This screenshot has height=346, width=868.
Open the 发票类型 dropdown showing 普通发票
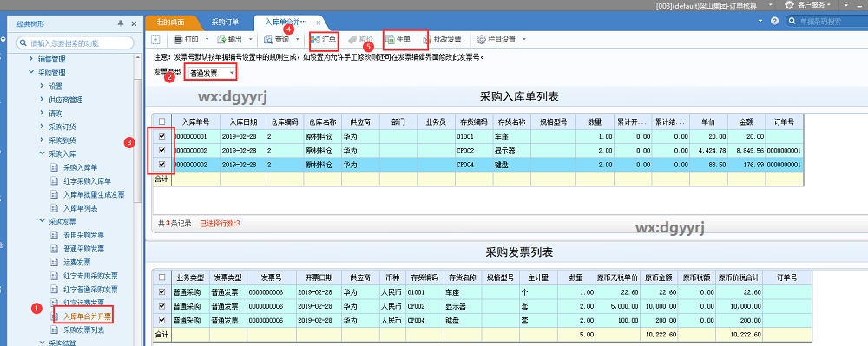tap(212, 73)
